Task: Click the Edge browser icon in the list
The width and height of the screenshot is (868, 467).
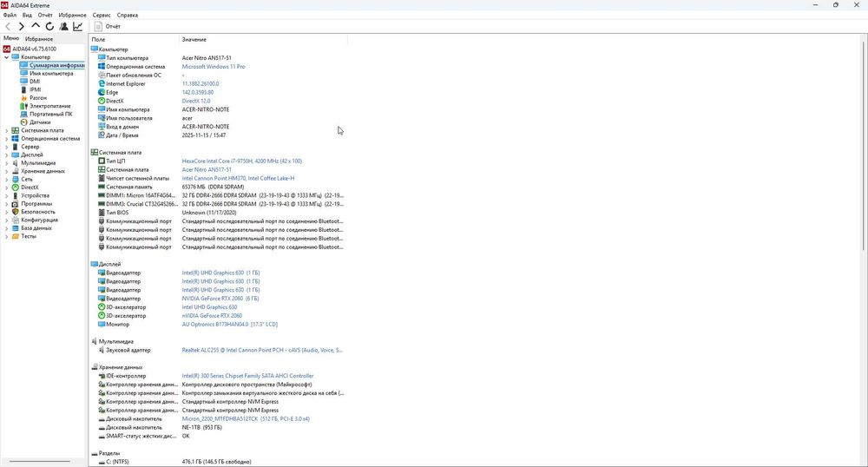Action: pyautogui.click(x=102, y=92)
